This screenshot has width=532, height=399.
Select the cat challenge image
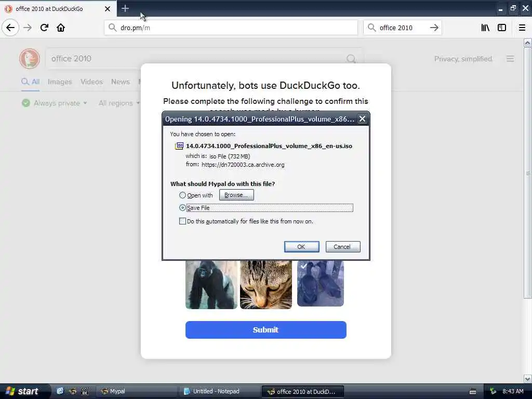(266, 285)
